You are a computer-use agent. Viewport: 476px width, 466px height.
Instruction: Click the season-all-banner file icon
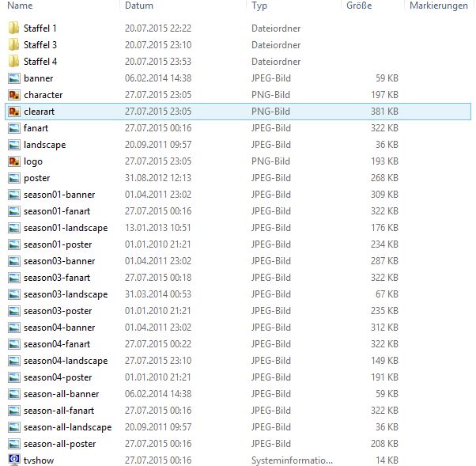click(14, 394)
